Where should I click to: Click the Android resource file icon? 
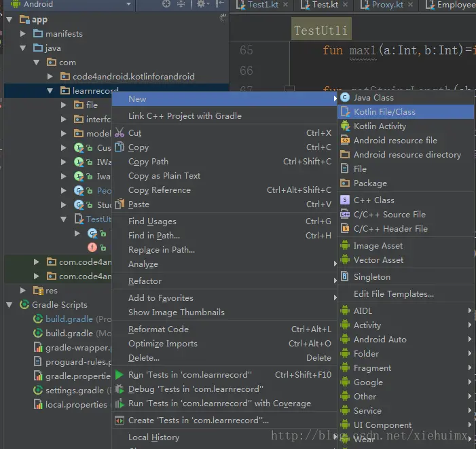click(345, 140)
